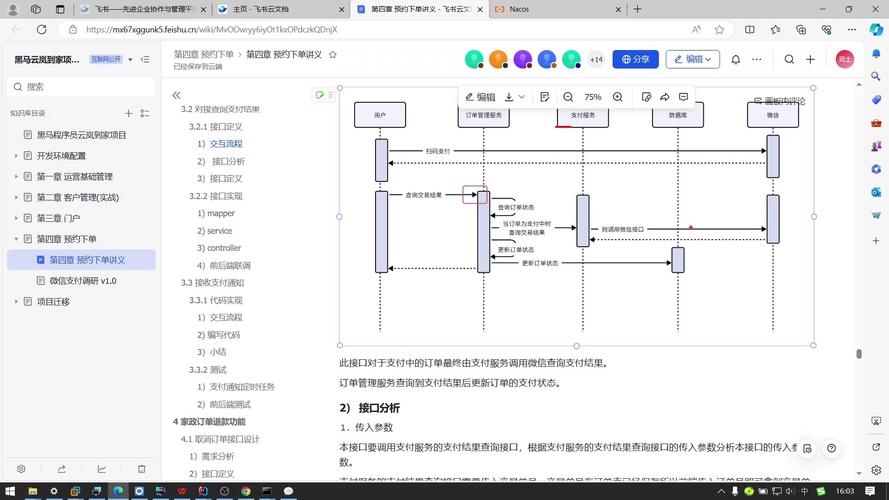Jump to outline item 3.3 接收支付通知
Image resolution: width=889 pixels, height=500 pixels.
click(x=212, y=282)
